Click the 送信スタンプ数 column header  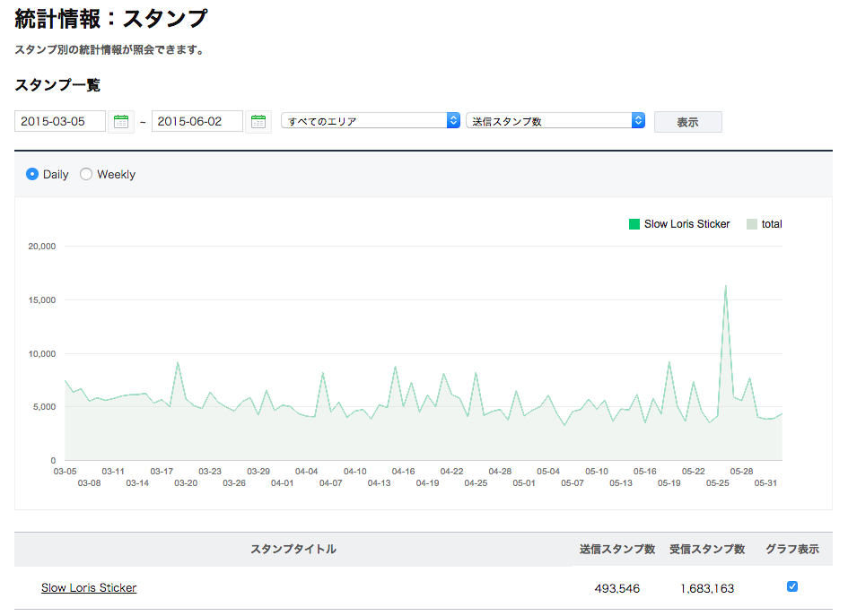tap(617, 549)
